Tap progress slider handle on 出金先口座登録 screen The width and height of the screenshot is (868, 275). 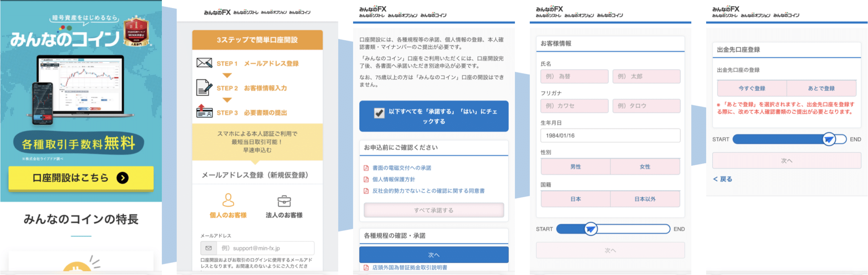tap(829, 139)
